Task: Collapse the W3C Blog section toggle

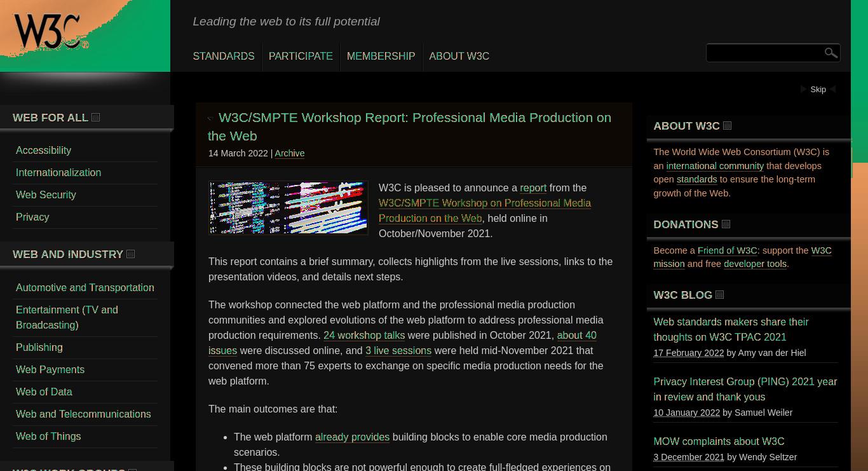Action: pos(720,295)
